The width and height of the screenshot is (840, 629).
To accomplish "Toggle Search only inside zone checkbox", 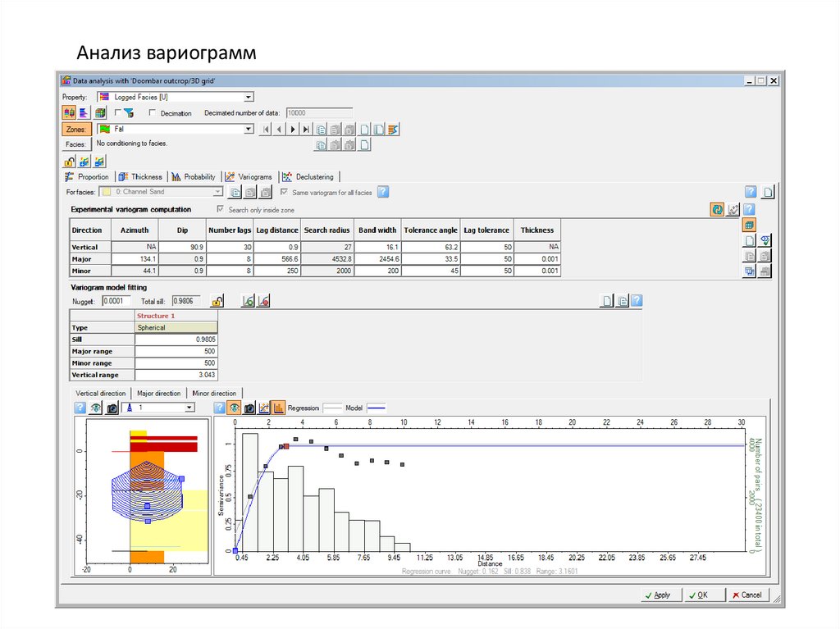I will coord(220,209).
